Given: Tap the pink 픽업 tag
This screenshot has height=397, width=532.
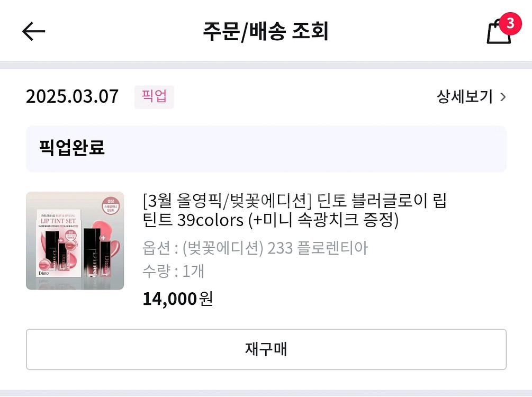Looking at the screenshot, I should click(x=154, y=97).
